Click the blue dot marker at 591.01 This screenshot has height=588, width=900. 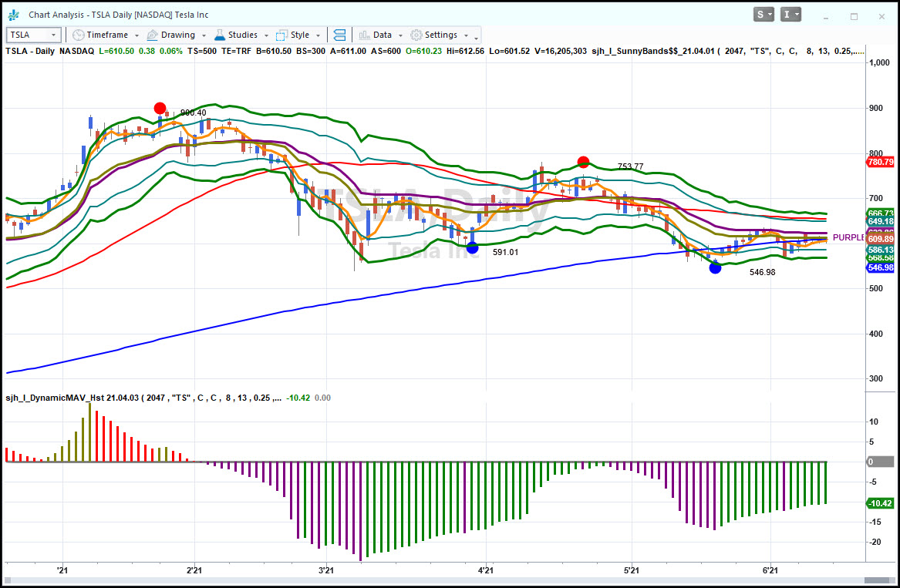click(472, 248)
